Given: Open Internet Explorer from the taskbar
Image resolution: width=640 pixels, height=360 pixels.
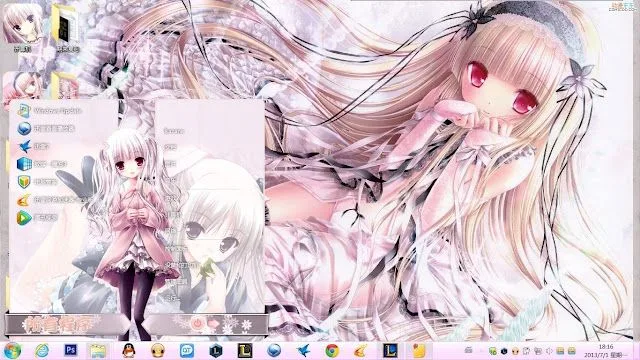Looking at the screenshot, I should click(42, 351).
